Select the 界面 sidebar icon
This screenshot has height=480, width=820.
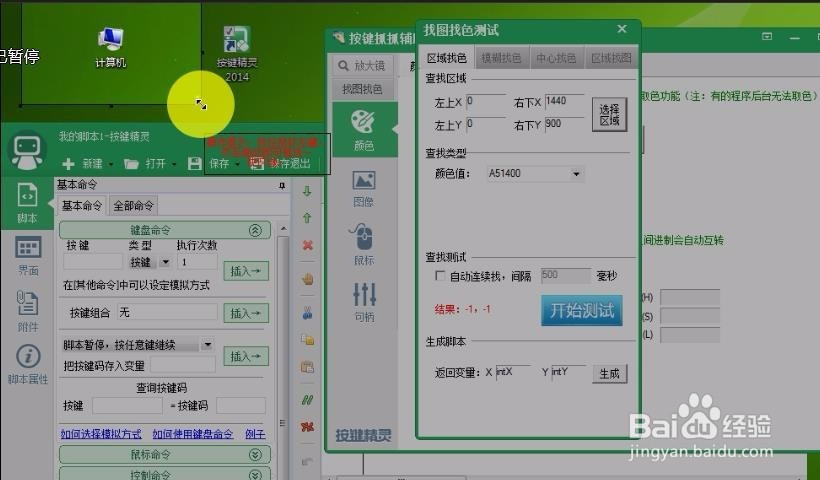28,256
